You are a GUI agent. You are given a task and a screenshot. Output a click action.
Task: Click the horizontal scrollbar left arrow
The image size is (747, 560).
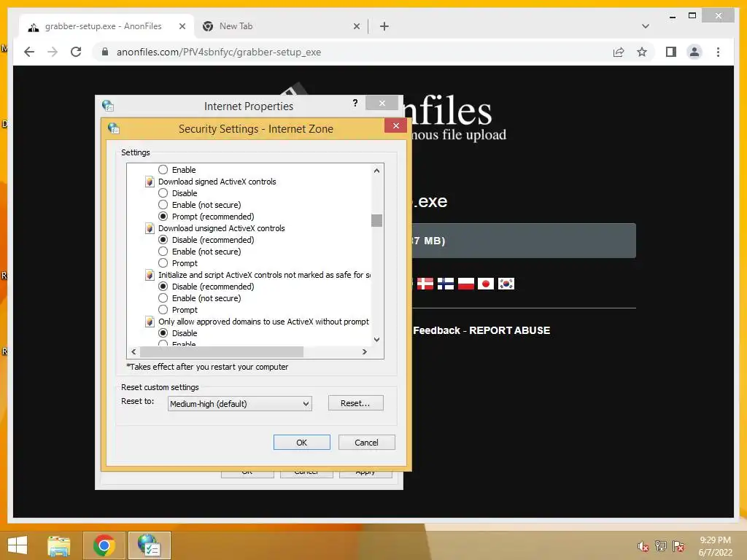pyautogui.click(x=133, y=352)
